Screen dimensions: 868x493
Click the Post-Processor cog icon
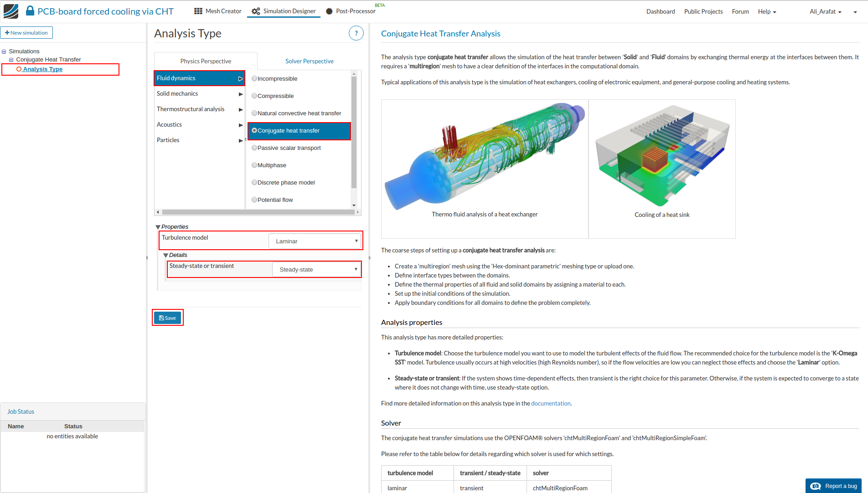tap(329, 11)
